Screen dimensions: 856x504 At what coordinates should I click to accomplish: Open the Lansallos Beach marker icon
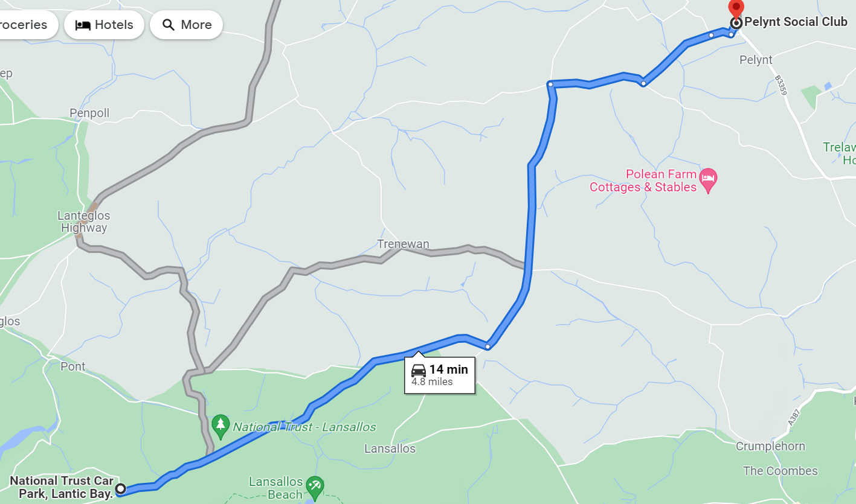tap(314, 486)
